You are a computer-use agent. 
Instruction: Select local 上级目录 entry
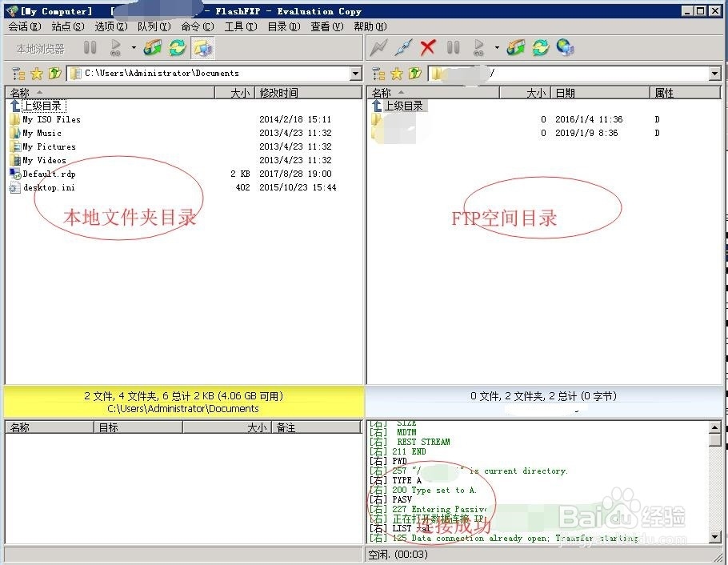point(38,106)
